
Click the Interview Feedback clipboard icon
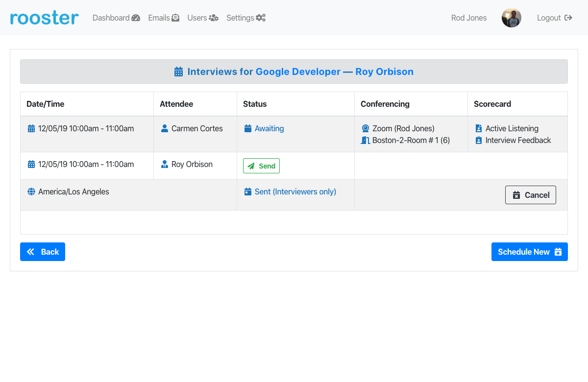479,141
